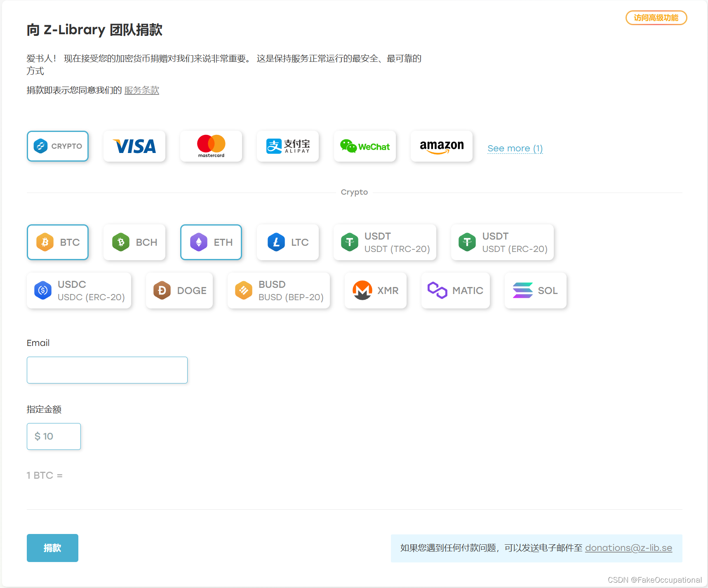The width and height of the screenshot is (708, 588).
Task: Click the Email label text
Action: [x=38, y=343]
